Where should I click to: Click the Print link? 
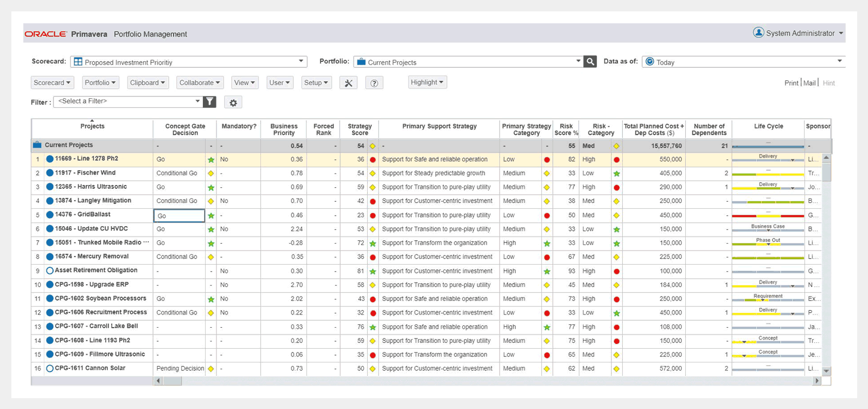[791, 83]
